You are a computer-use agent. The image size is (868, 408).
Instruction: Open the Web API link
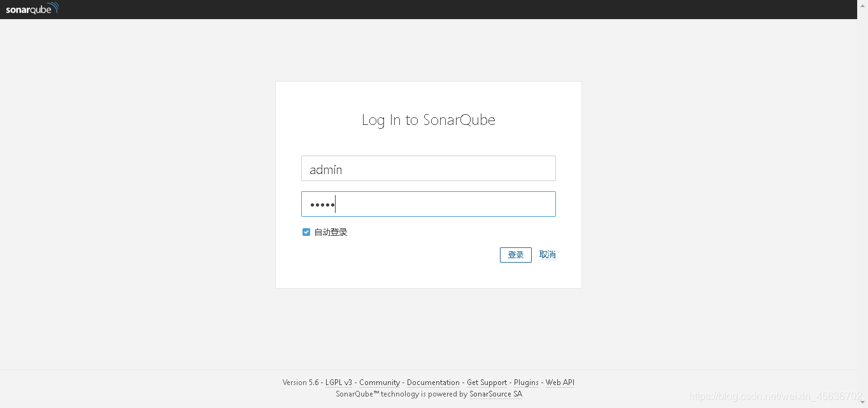[560, 382]
